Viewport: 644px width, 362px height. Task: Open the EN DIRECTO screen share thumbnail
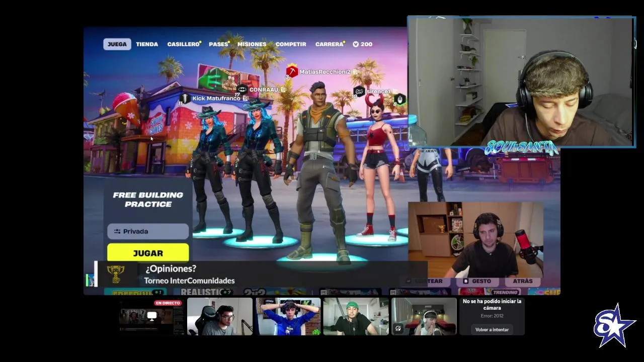152,316
